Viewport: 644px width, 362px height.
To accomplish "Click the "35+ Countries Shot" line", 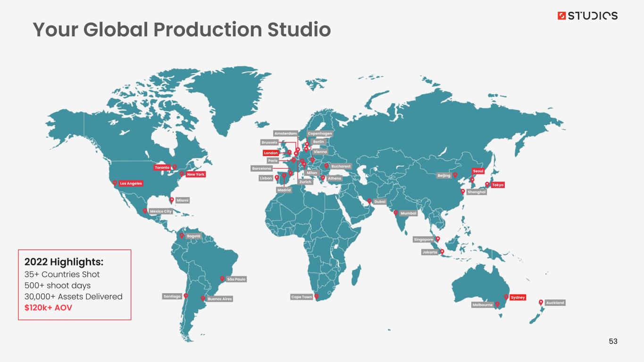I will [x=62, y=274].
